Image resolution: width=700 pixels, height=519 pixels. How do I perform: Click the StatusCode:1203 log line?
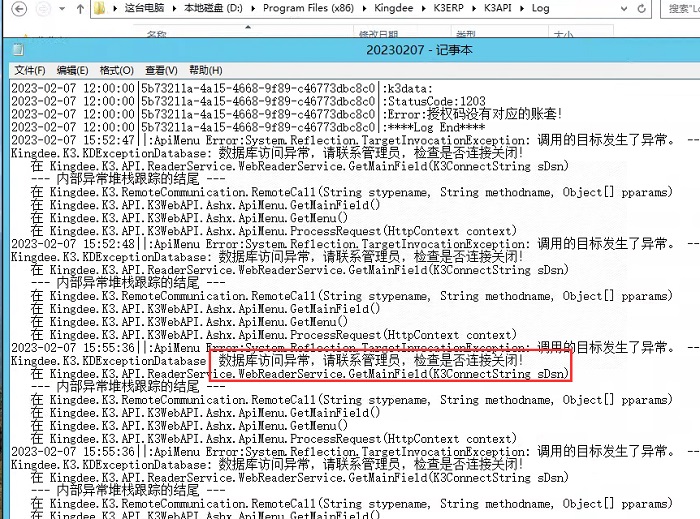248,101
